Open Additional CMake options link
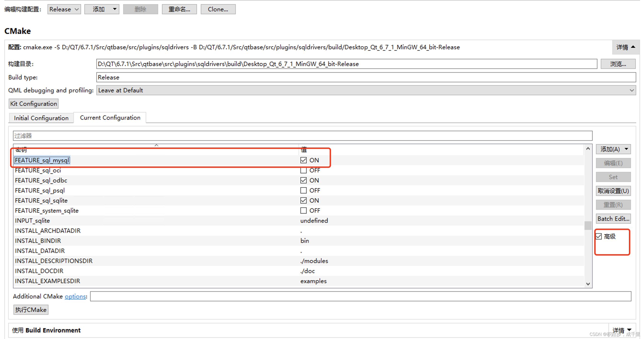644x339 pixels. tap(75, 296)
